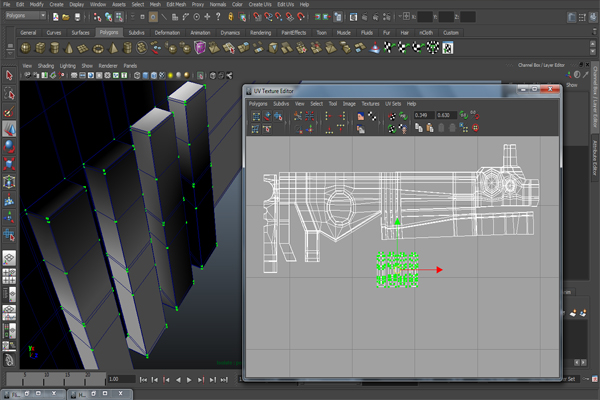Create a polygon cylinder from shelf

(54, 48)
